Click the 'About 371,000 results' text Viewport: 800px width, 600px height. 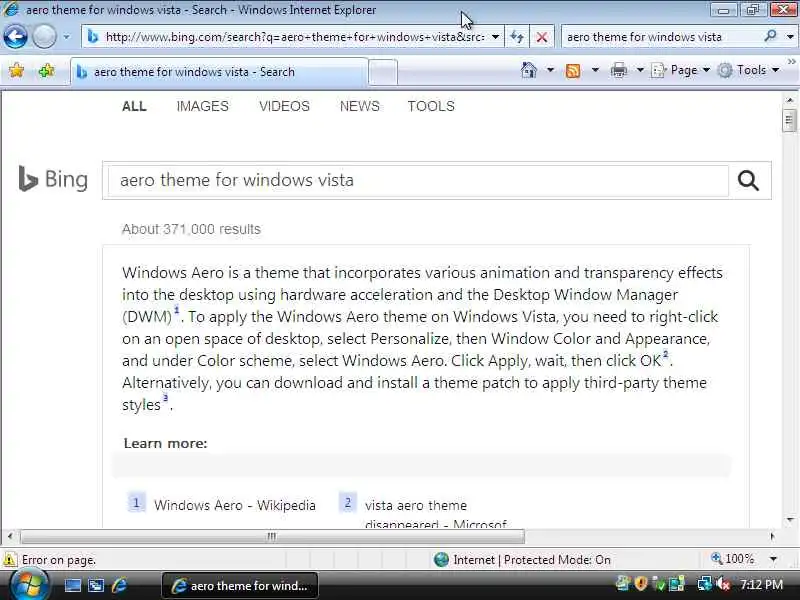191,229
